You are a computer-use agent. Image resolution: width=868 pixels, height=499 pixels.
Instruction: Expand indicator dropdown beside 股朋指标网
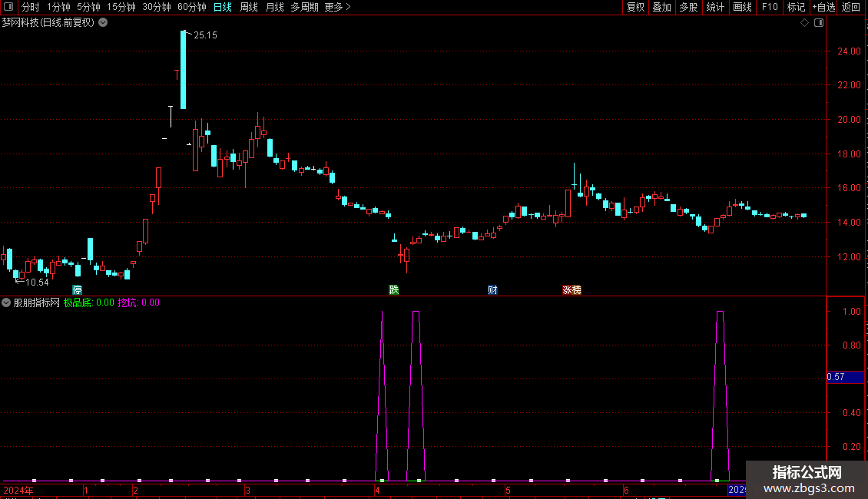click(6, 302)
